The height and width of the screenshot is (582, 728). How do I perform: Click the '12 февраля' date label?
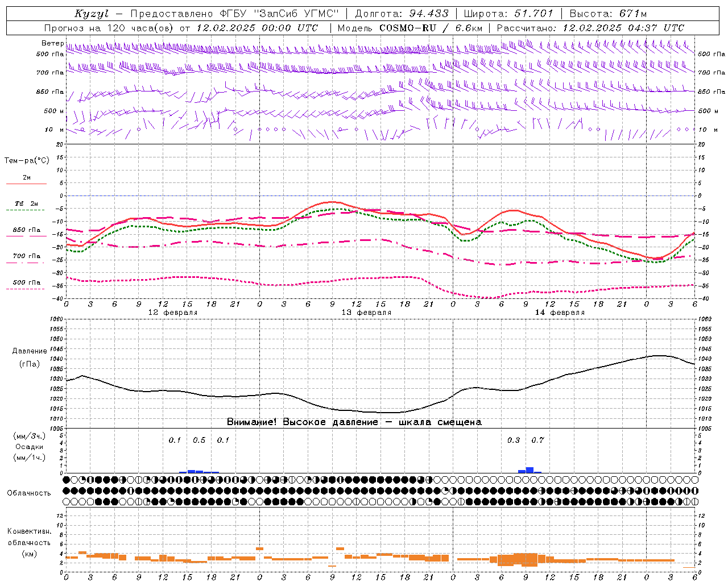click(x=173, y=313)
